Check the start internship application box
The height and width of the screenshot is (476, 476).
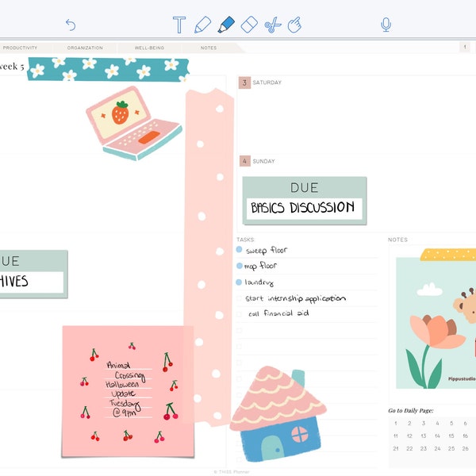click(240, 298)
